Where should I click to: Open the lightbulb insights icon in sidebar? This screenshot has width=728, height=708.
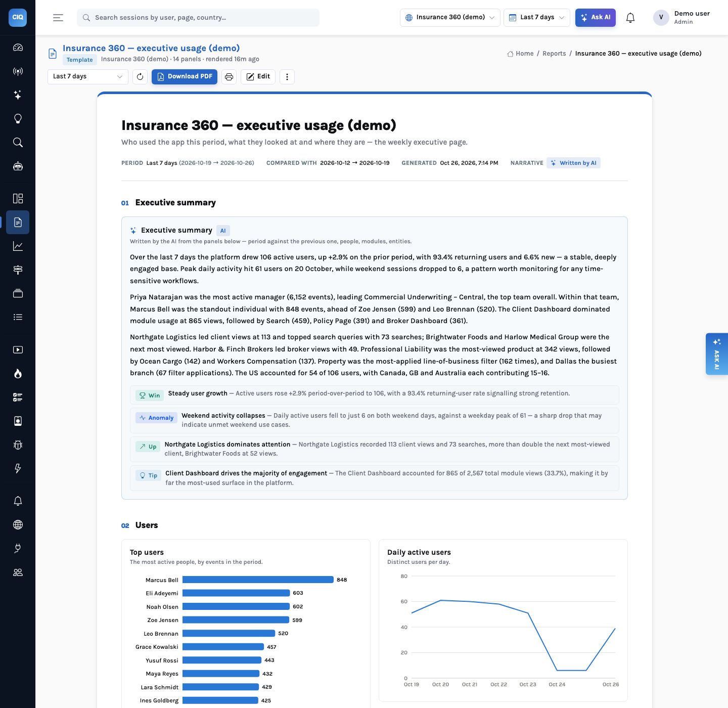(x=18, y=119)
